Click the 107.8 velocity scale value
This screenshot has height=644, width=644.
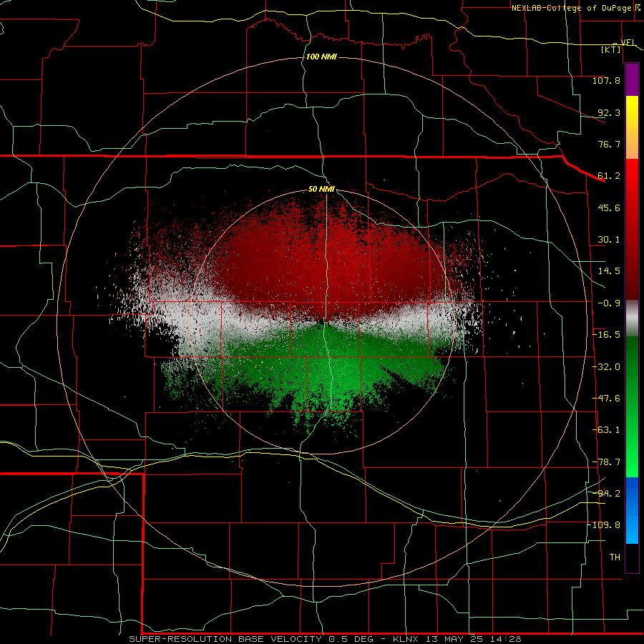[x=606, y=80]
